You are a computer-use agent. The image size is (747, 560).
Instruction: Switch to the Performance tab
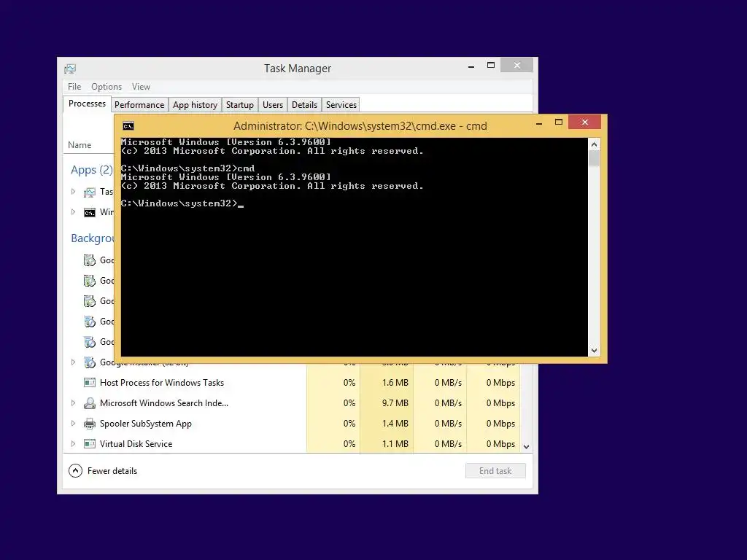tap(139, 105)
